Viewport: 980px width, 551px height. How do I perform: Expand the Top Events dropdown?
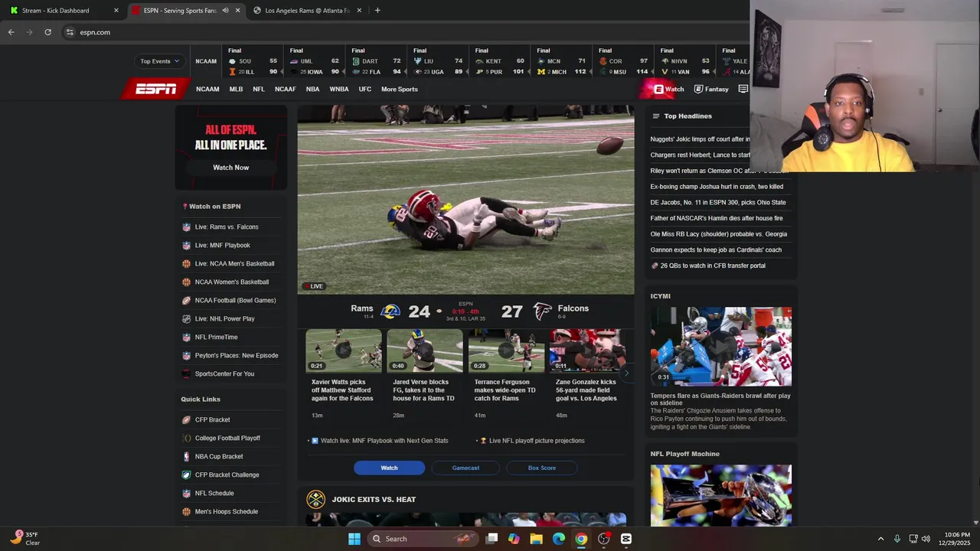(x=159, y=61)
